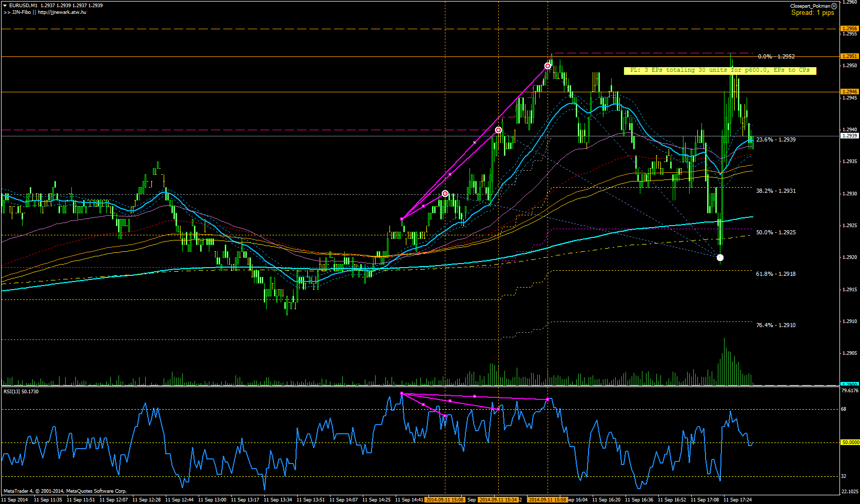
Task: Click the white 1.2939 current price tag
Action: coord(850,136)
